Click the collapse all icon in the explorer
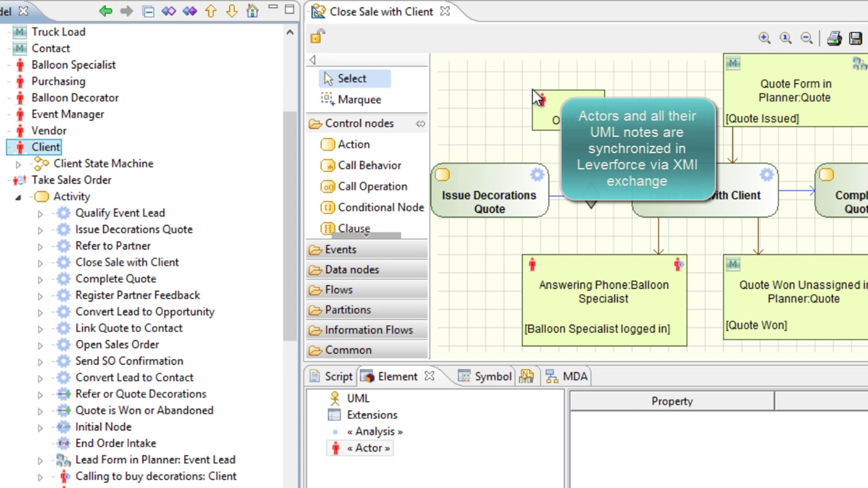 click(x=148, y=12)
